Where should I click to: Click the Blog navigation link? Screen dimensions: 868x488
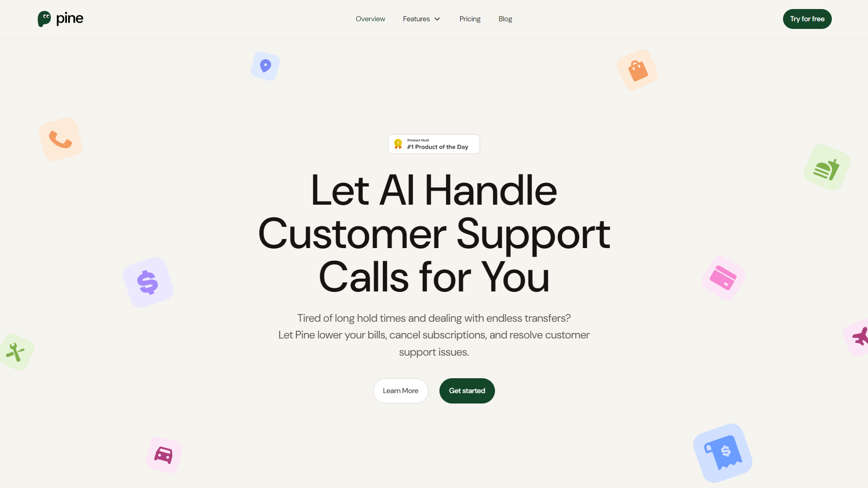[505, 19]
